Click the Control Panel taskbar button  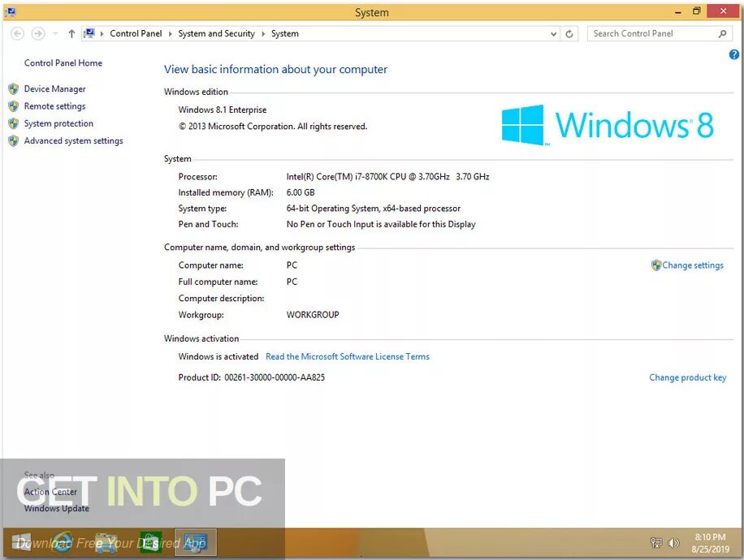click(196, 542)
